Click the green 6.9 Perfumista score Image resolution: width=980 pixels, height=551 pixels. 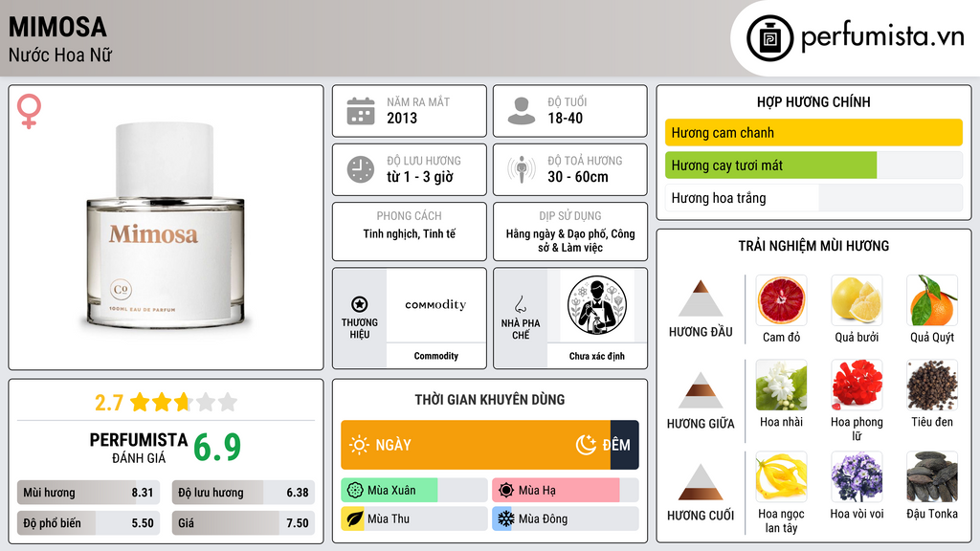tap(217, 448)
